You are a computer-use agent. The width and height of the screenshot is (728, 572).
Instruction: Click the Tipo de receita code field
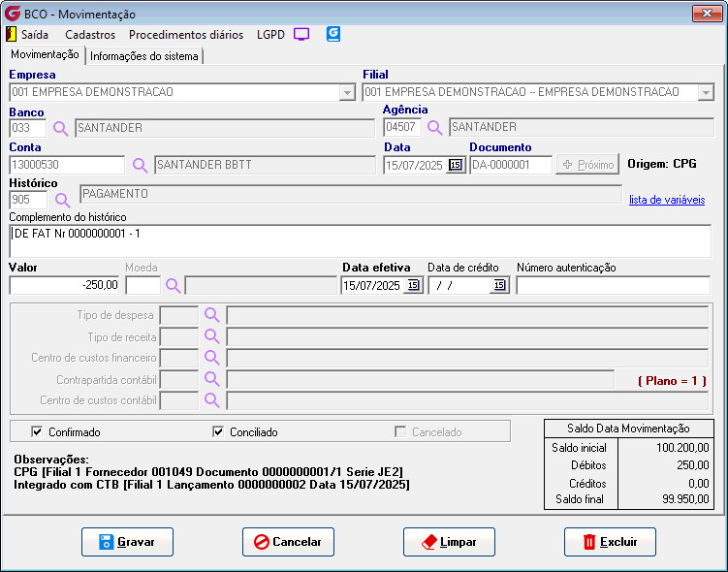(x=178, y=336)
